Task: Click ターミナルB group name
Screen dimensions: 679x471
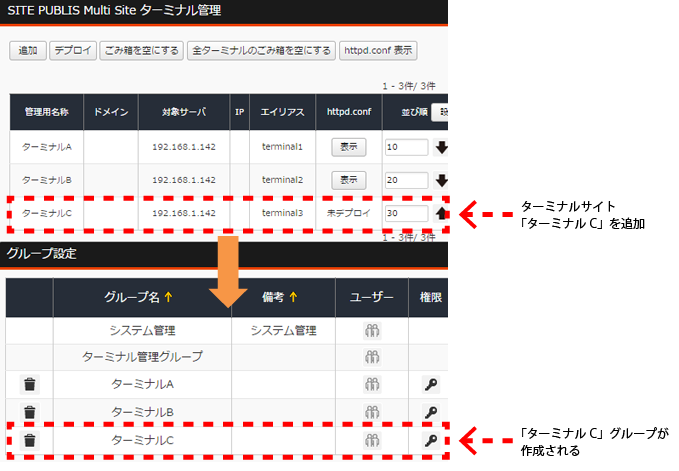Action: (142, 412)
